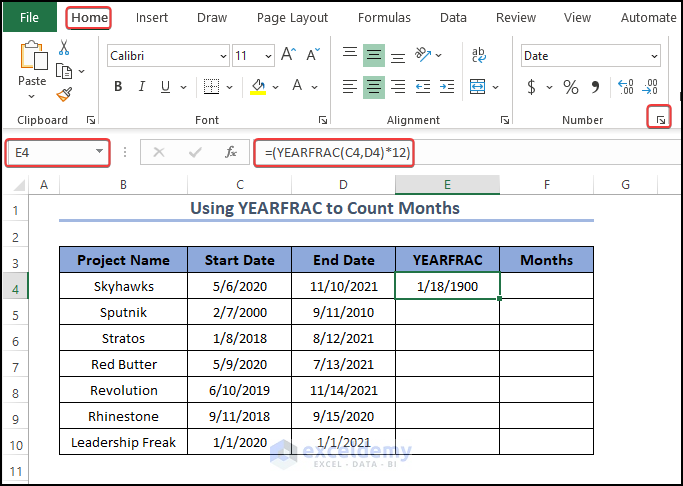The height and width of the screenshot is (486, 683).
Task: Click the Fill Color bucket icon
Action: click(x=258, y=87)
